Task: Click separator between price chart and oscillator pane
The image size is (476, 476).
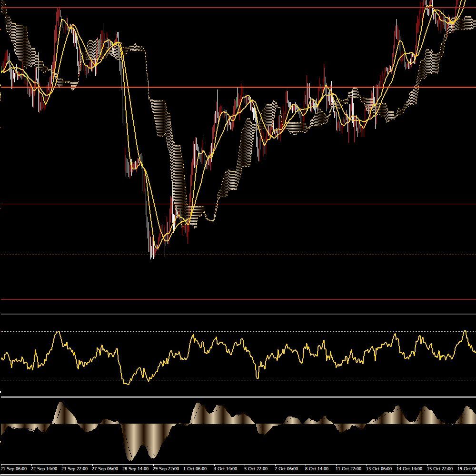Action: (x=238, y=314)
